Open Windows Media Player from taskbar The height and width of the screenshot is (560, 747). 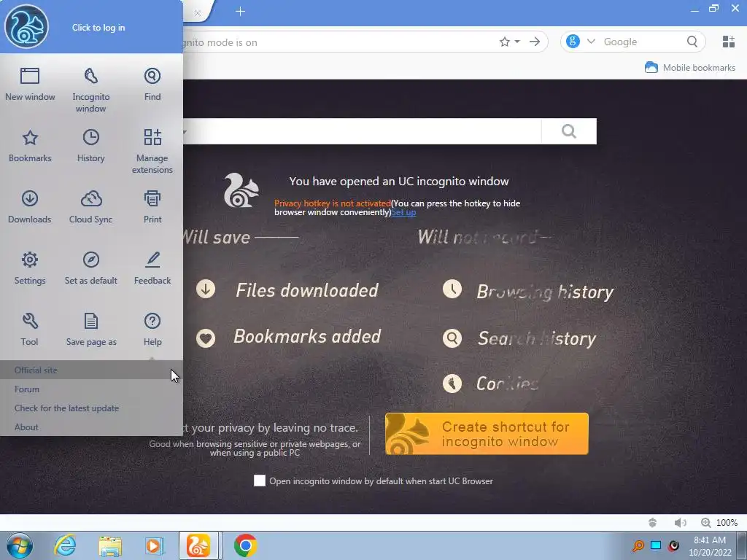(154, 545)
